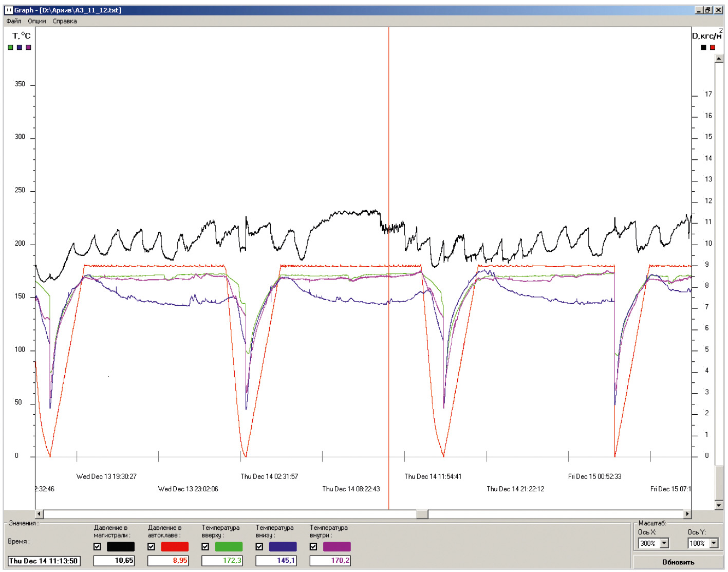Click the Wed Dec 13 23:02:06 time label
Viewport: 728px width, 572px height.
pos(188,489)
